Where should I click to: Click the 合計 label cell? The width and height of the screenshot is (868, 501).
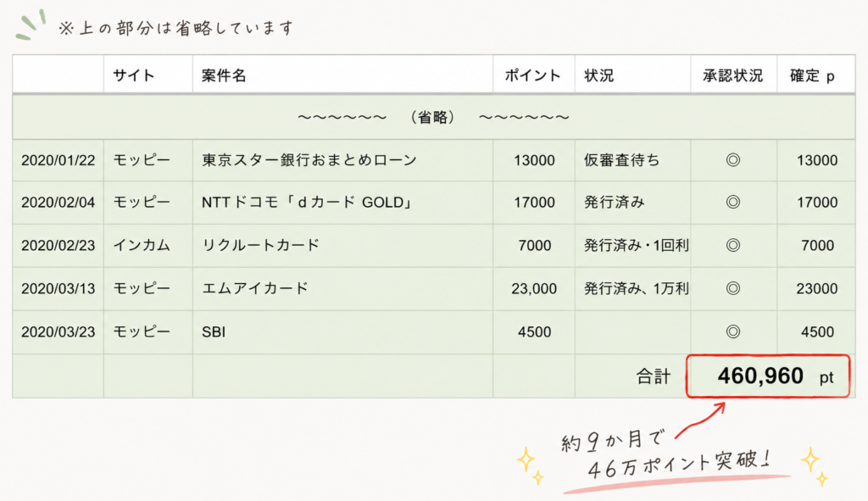(654, 376)
